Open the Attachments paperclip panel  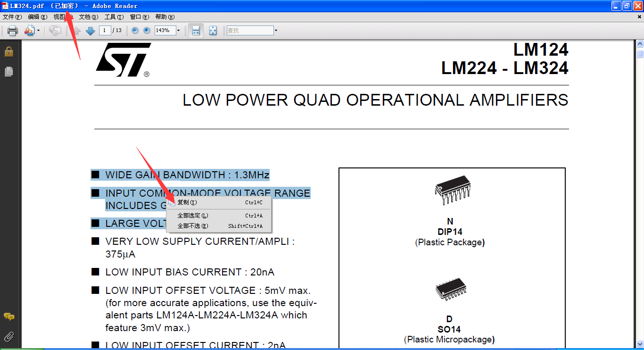[8, 337]
